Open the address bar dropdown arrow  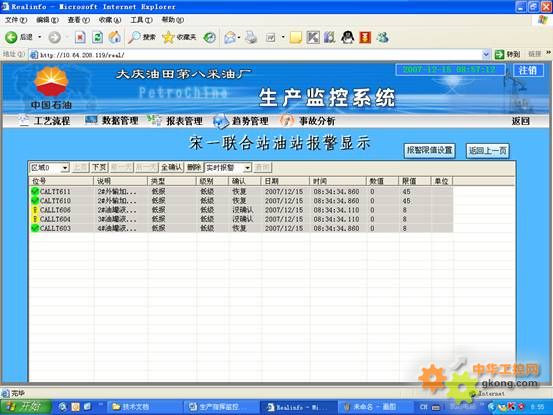486,54
